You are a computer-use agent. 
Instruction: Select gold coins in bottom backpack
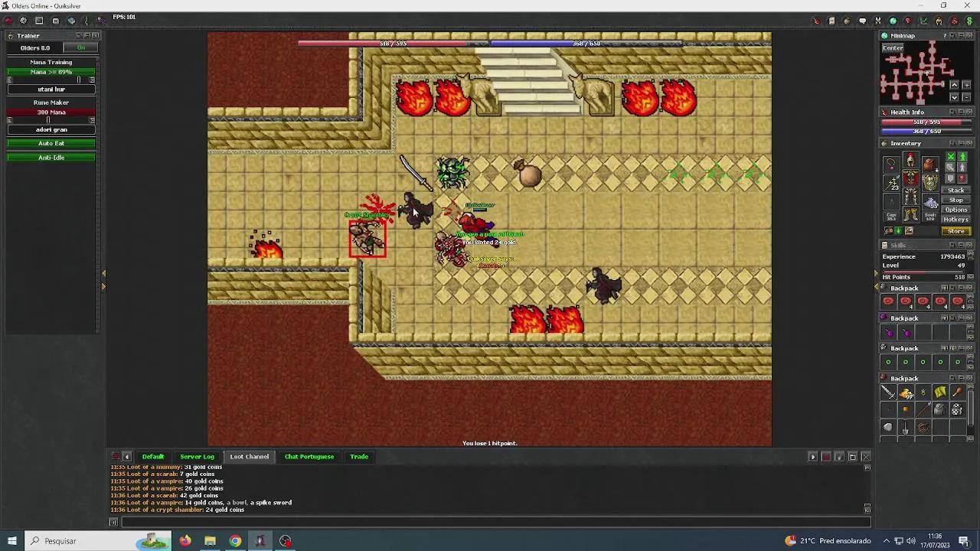pos(906,393)
